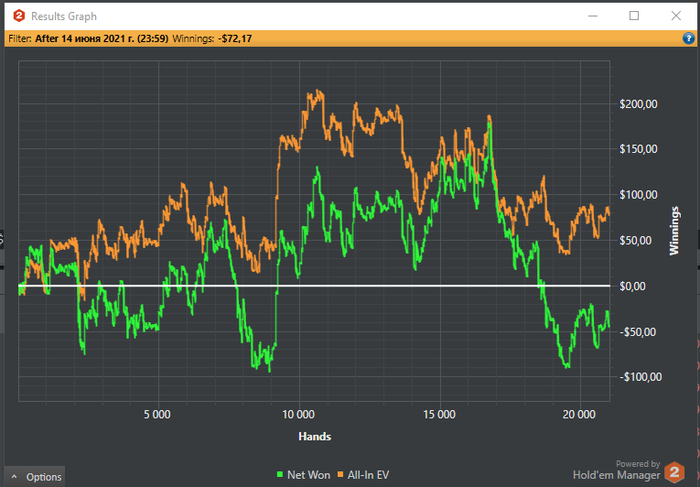The image size is (700, 487).
Task: Click the 'Powered by Hold'em Manager' text
Action: pyautogui.click(x=617, y=470)
